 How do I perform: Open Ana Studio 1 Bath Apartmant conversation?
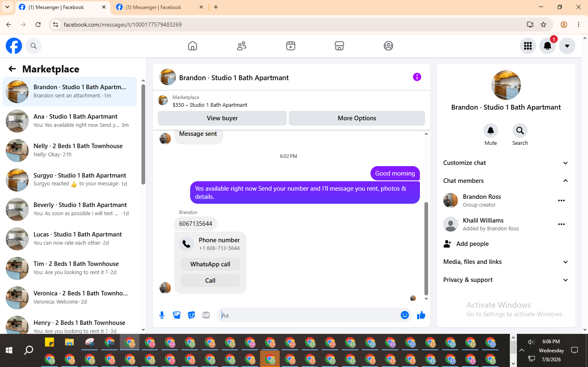pos(70,121)
